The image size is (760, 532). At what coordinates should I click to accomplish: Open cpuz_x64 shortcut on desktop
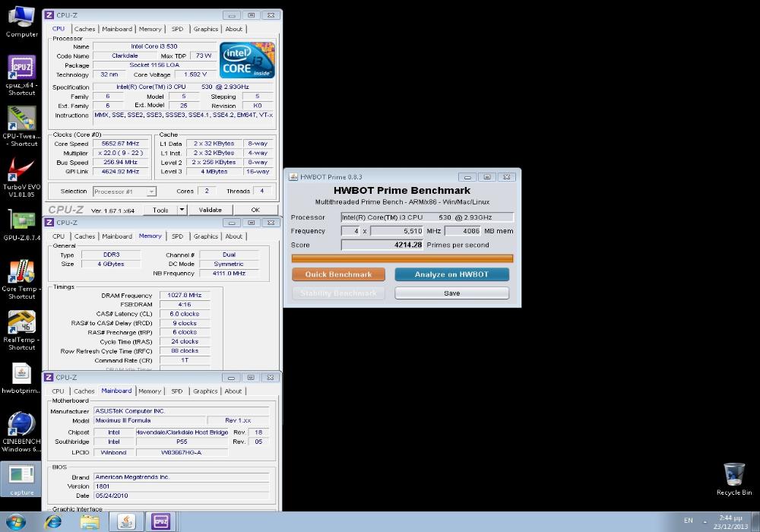pyautogui.click(x=21, y=74)
